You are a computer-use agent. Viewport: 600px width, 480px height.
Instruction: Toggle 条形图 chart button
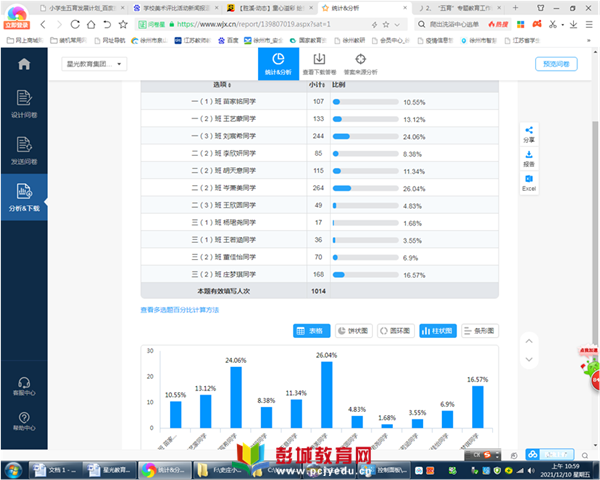480,331
